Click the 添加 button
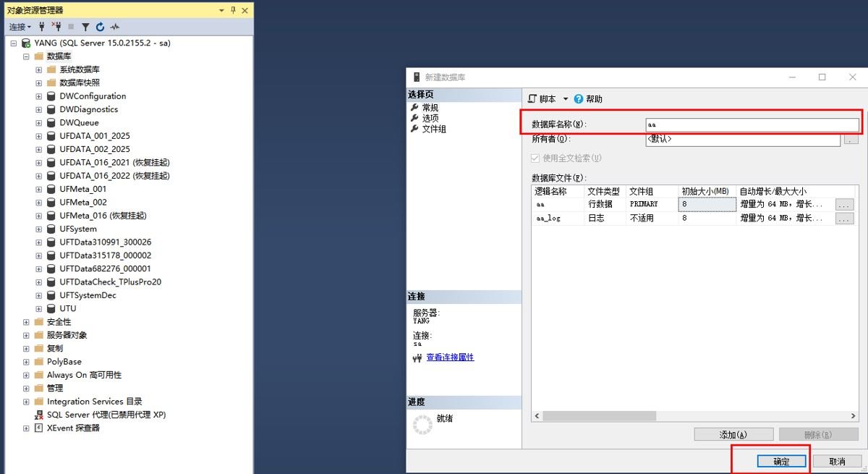Viewport: 868px width, 474px height. click(x=733, y=434)
